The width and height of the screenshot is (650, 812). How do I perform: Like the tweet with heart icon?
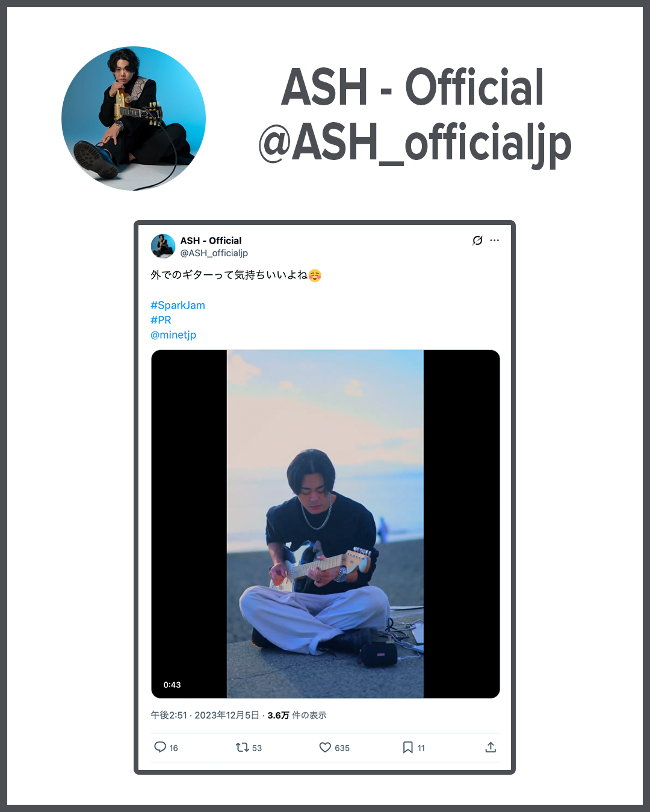[x=325, y=747]
